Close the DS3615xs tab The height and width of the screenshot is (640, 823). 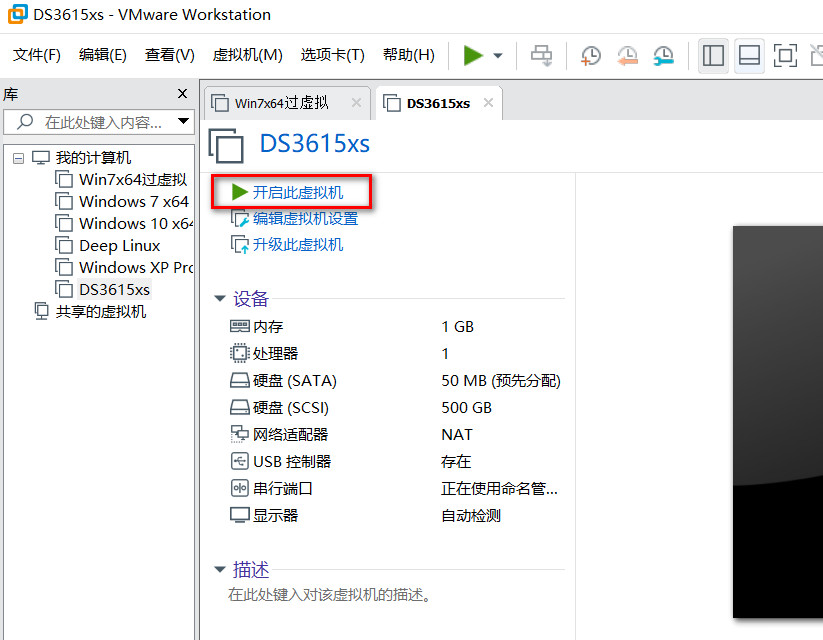point(488,103)
